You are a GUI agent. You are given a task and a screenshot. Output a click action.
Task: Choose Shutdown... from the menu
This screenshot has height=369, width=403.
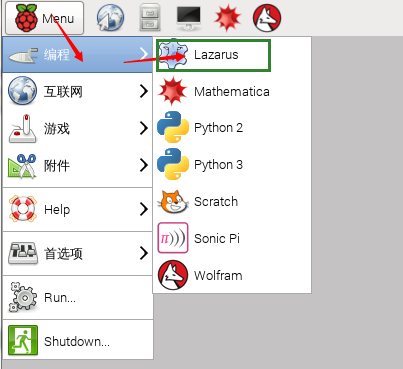pyautogui.click(x=77, y=341)
